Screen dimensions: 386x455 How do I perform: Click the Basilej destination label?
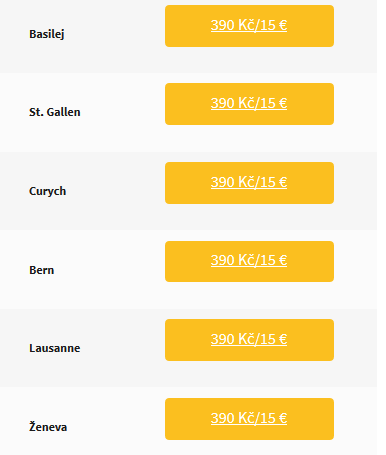47,34
